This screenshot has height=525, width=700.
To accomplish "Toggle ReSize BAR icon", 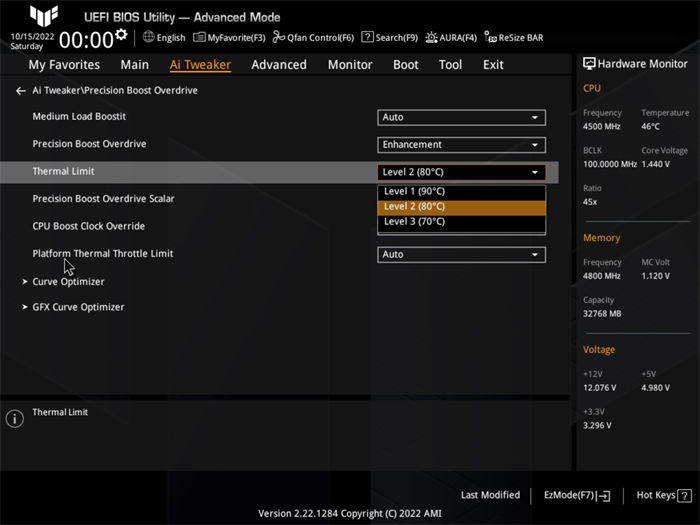I will pyautogui.click(x=491, y=37).
